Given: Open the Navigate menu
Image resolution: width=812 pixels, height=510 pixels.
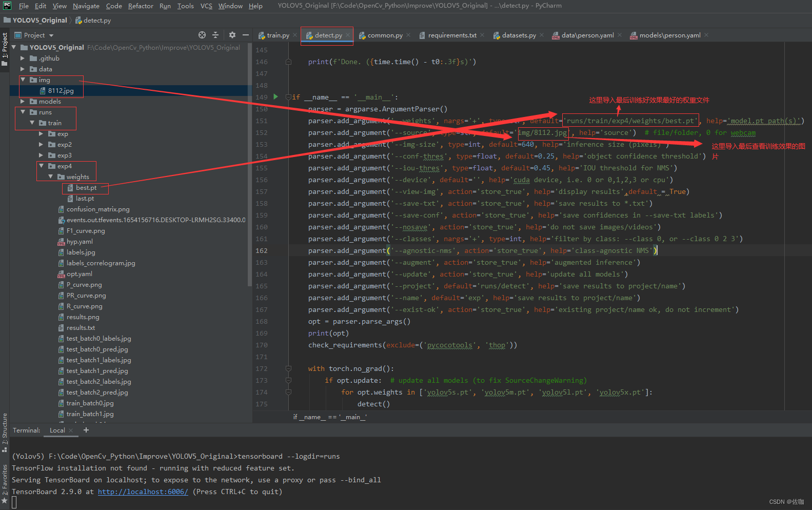Looking at the screenshot, I should 86,6.
